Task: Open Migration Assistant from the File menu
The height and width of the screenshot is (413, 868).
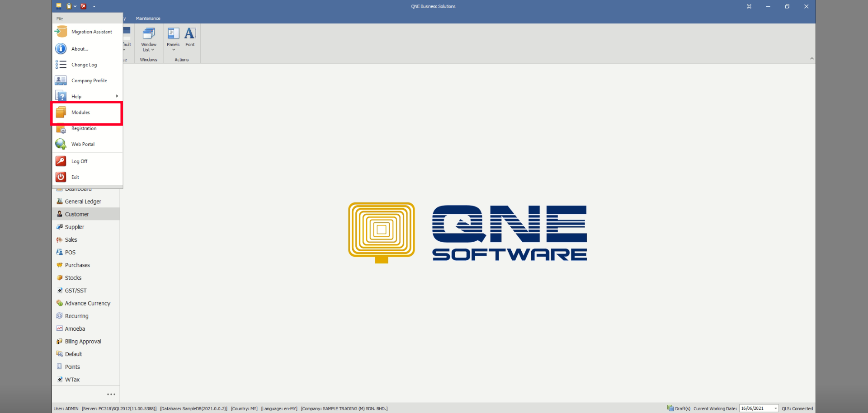Action: 87,32
